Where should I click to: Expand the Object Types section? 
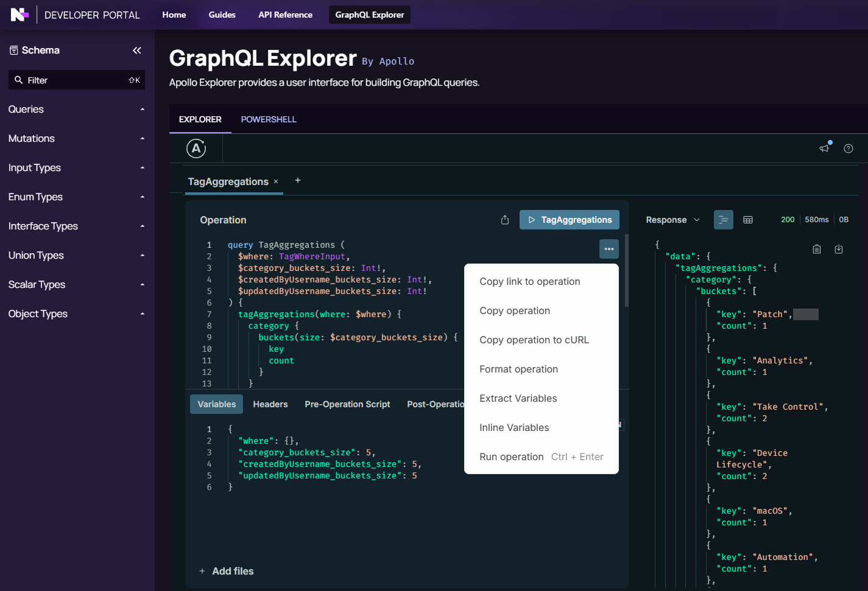[x=77, y=314]
